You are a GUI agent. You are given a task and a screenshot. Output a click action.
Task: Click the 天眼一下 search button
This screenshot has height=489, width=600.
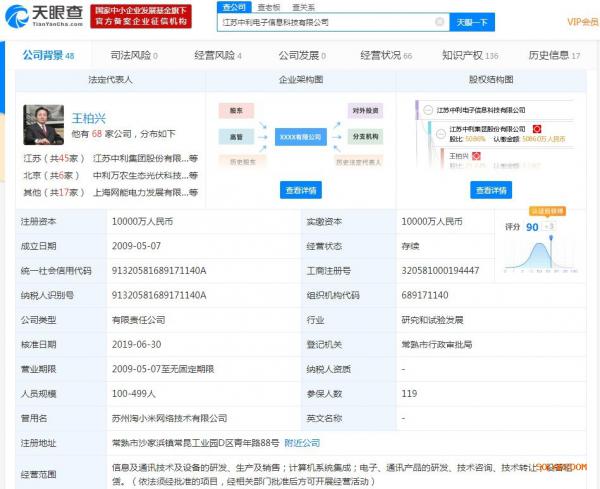tap(472, 22)
